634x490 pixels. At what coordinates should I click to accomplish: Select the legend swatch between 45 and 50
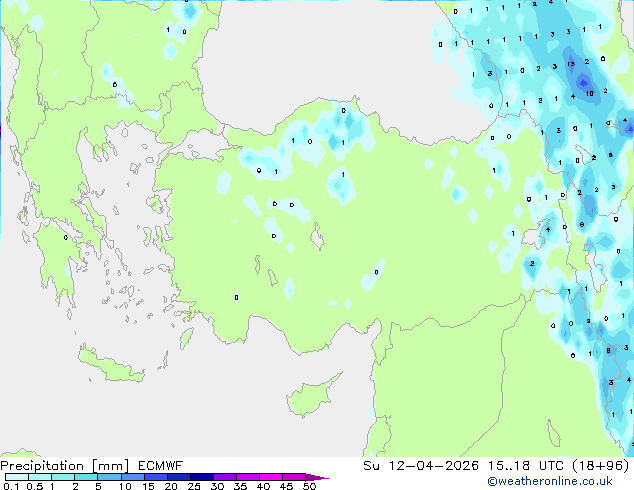(x=294, y=477)
